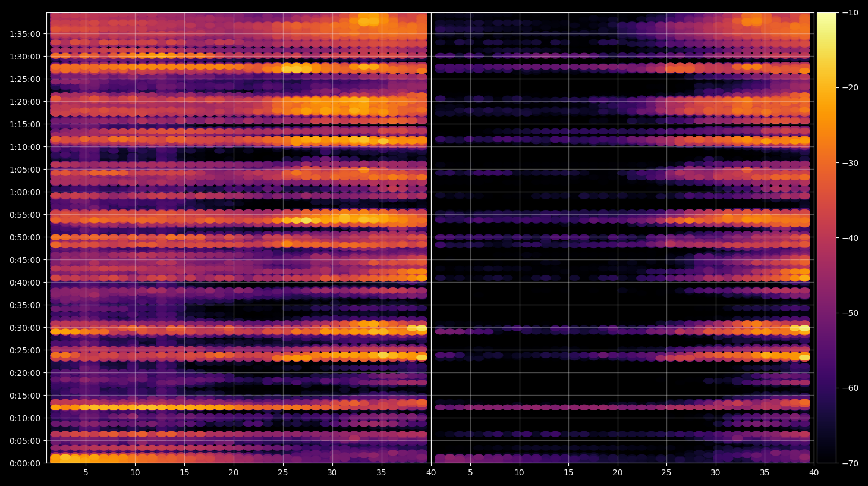Click the inferno colorbar gradient strip
Screen dimensions: 868x486
(x=826, y=238)
